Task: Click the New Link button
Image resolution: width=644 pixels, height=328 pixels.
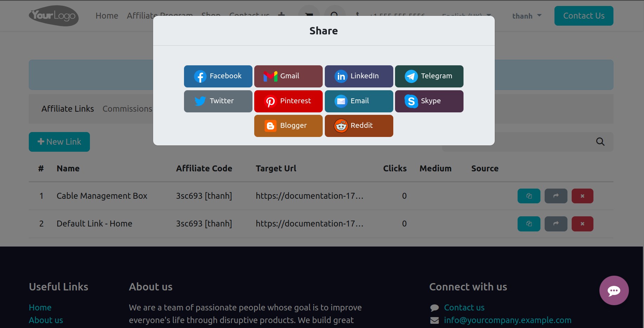Action: (x=59, y=142)
